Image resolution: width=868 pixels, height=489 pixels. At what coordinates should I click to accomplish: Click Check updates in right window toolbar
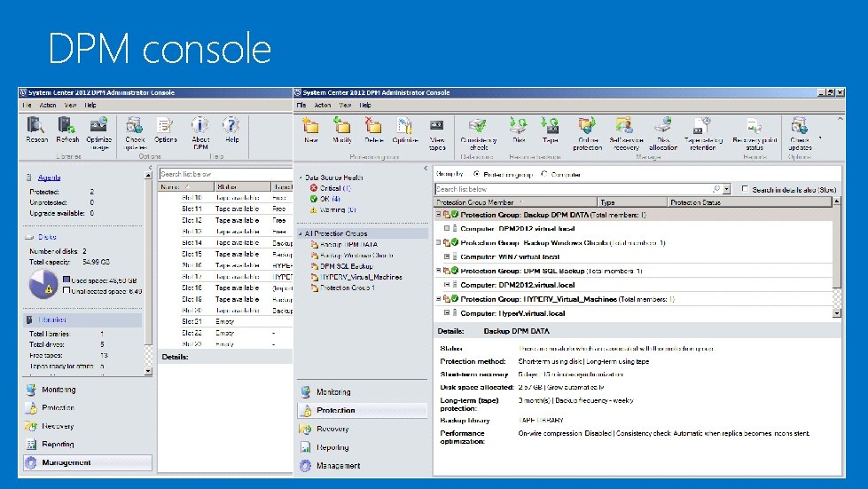[x=800, y=126]
